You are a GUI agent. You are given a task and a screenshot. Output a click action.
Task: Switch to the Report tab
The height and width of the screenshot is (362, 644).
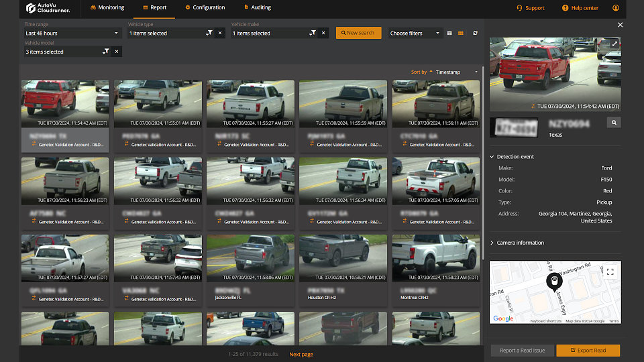[154, 7]
